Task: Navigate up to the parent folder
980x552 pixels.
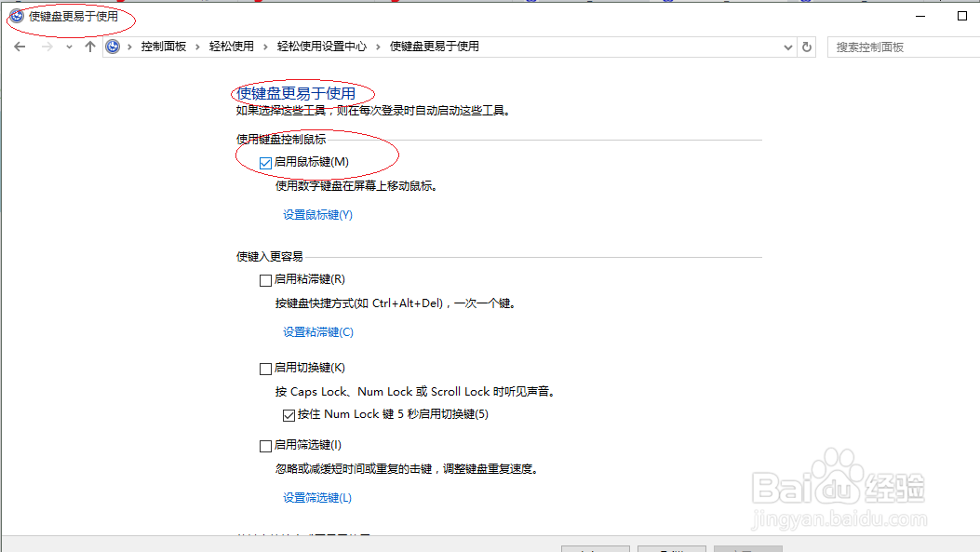Action: [x=90, y=46]
